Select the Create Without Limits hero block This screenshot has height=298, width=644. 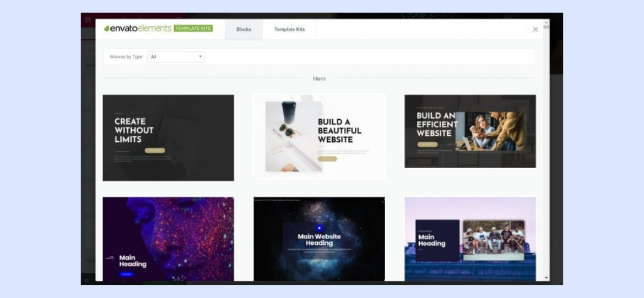(x=168, y=138)
